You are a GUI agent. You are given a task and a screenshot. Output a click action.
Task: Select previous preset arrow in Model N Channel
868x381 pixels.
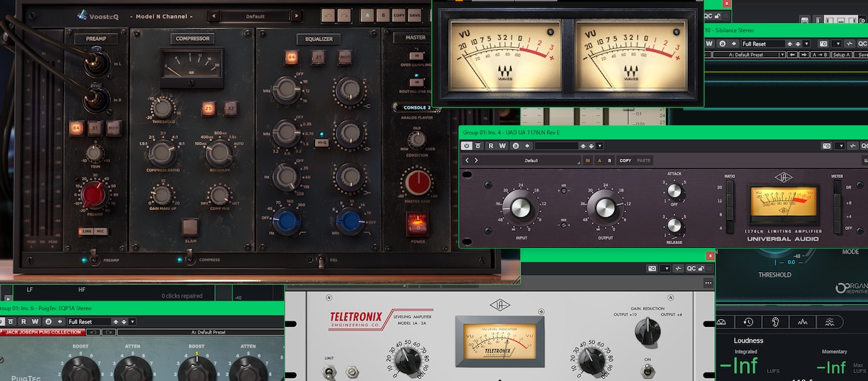(215, 16)
